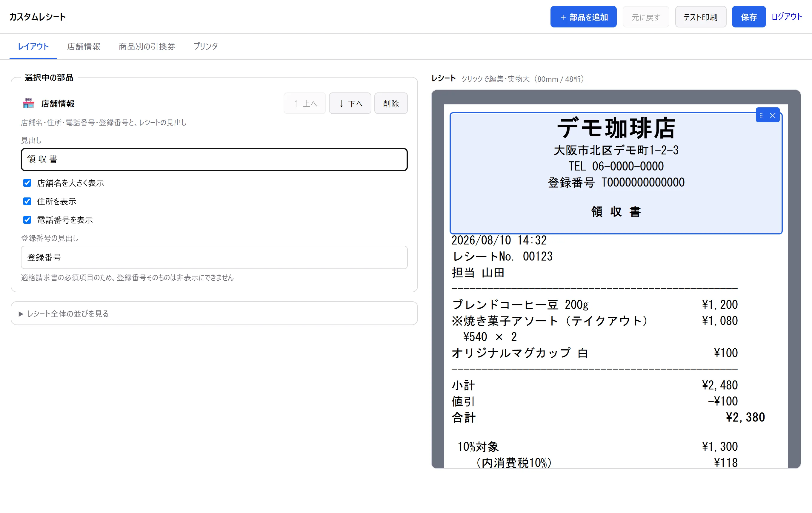Image resolution: width=812 pixels, height=513 pixels.
Task: Open the 商品別の引換券 tab
Action: 147,47
